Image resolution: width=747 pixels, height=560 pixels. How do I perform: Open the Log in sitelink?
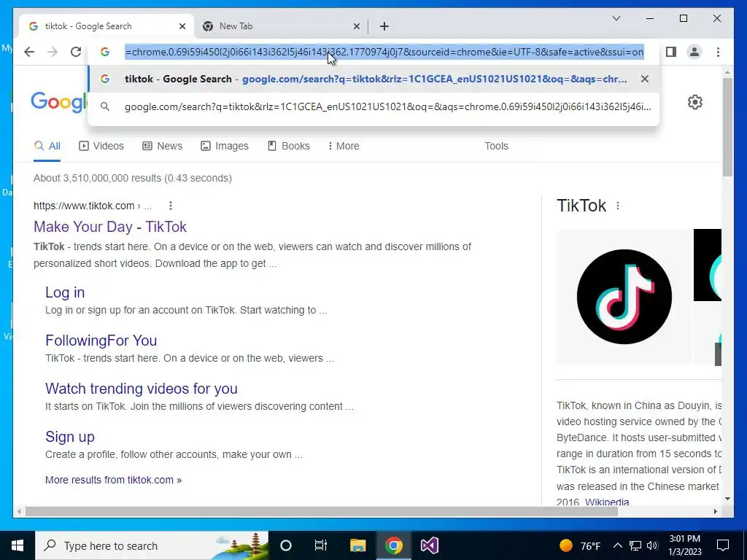coord(65,292)
